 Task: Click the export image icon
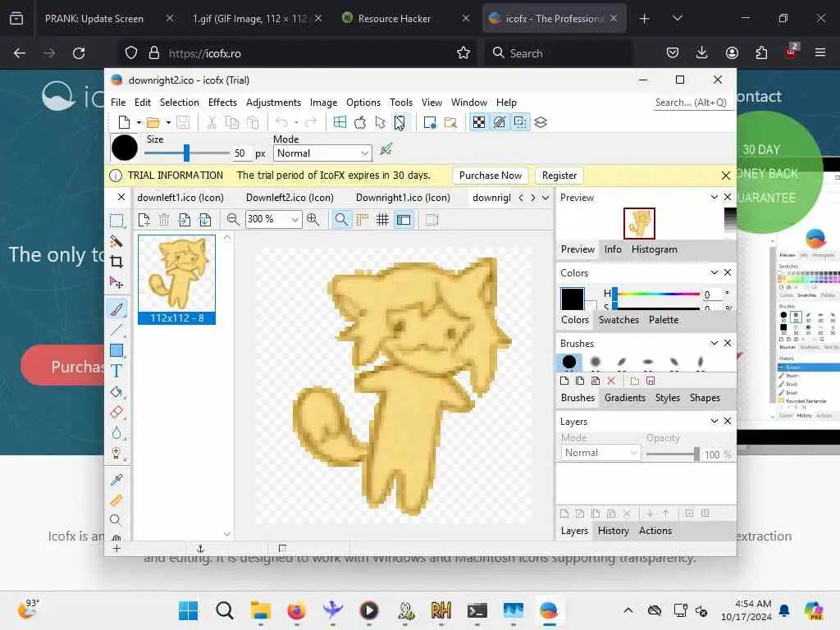(204, 220)
